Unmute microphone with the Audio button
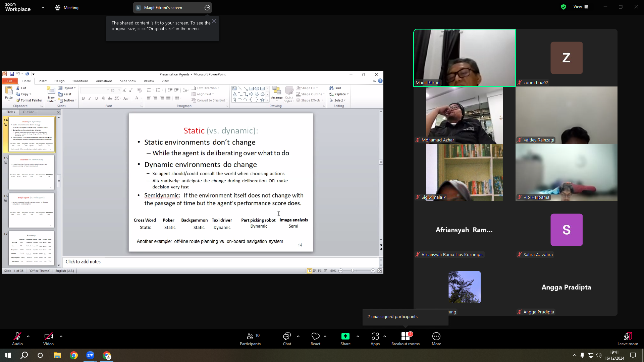The image size is (644, 362). [17, 339]
